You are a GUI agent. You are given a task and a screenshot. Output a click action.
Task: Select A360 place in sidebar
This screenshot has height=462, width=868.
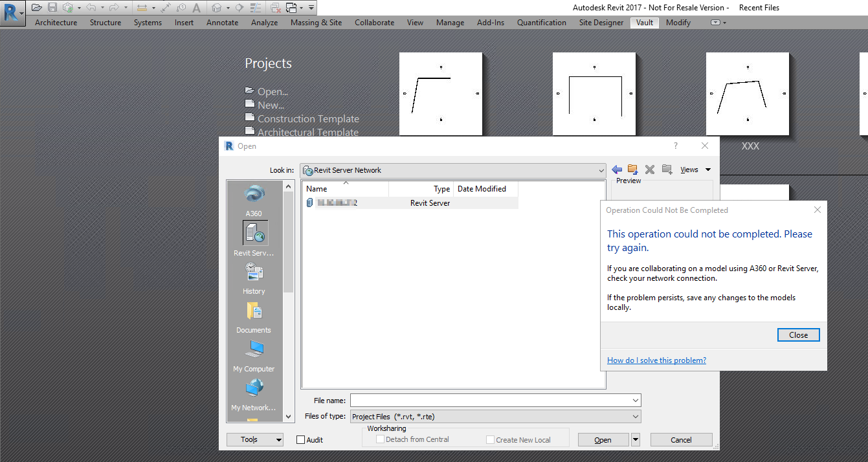tap(254, 201)
